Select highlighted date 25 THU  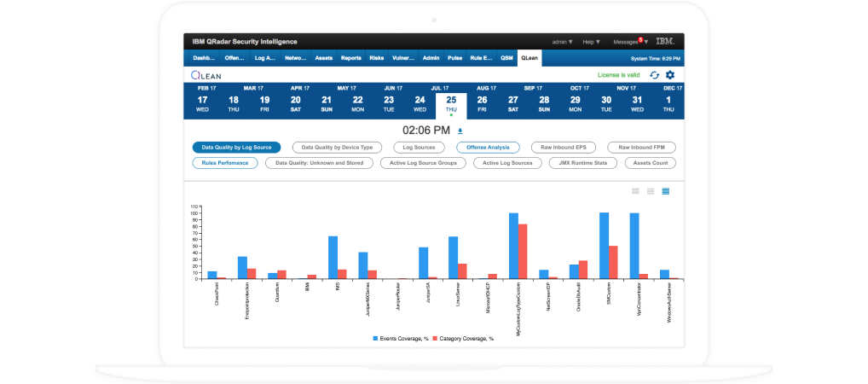[x=451, y=106]
